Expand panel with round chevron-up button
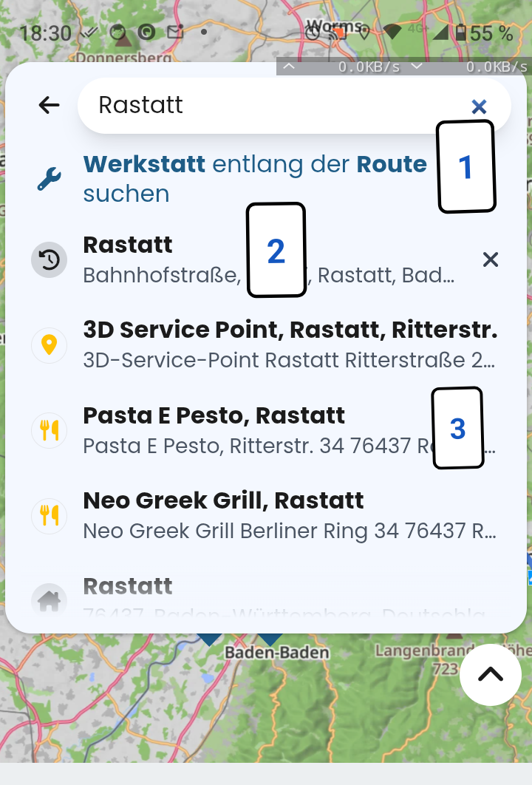 491,675
